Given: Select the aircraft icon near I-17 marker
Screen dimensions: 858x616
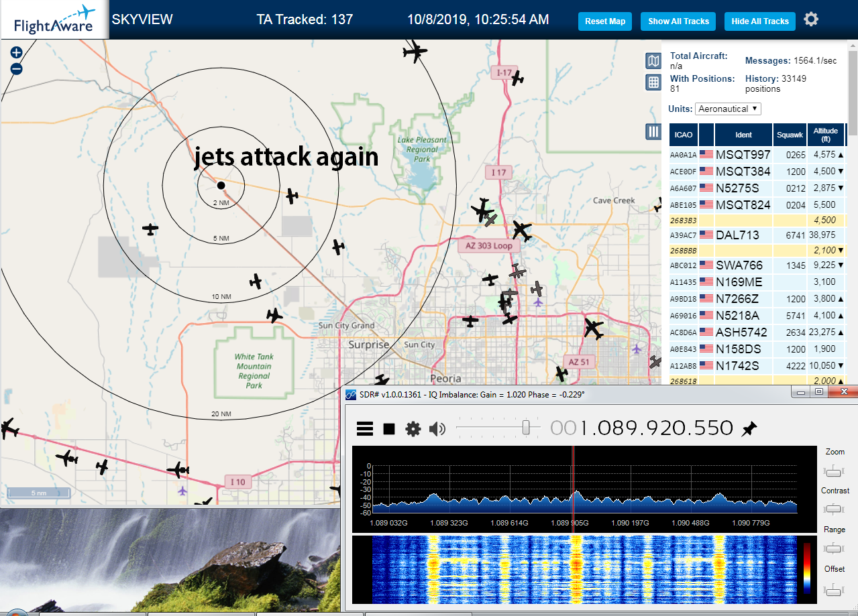Looking at the screenshot, I should coord(517,78).
